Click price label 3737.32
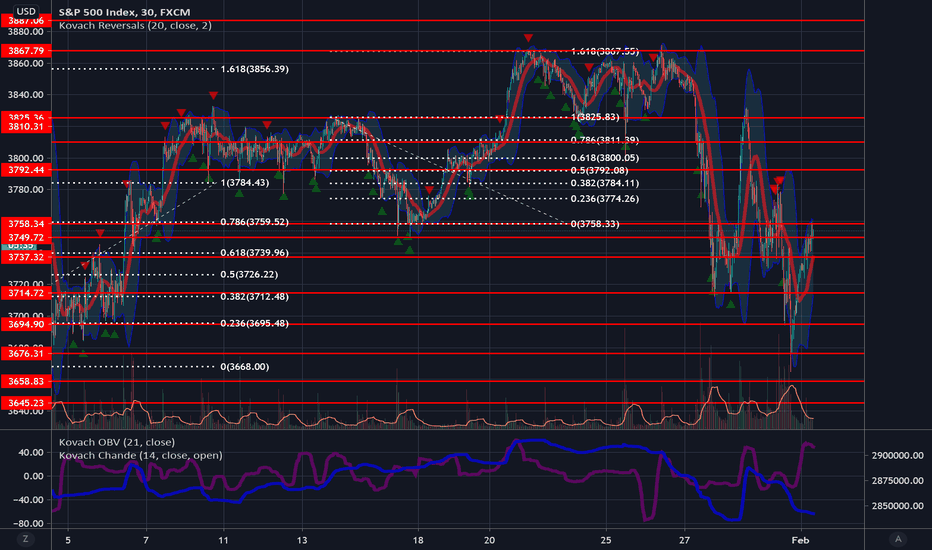 click(26, 257)
